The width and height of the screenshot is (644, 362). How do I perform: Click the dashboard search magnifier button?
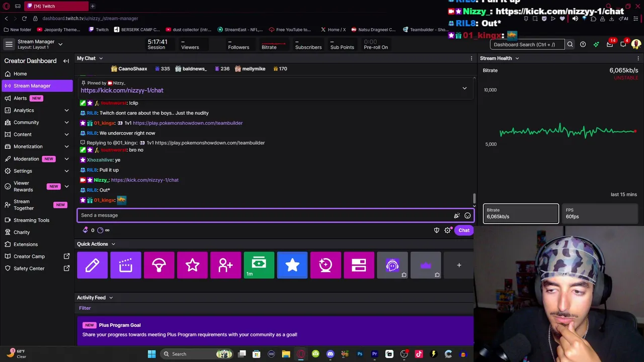pyautogui.click(x=570, y=44)
